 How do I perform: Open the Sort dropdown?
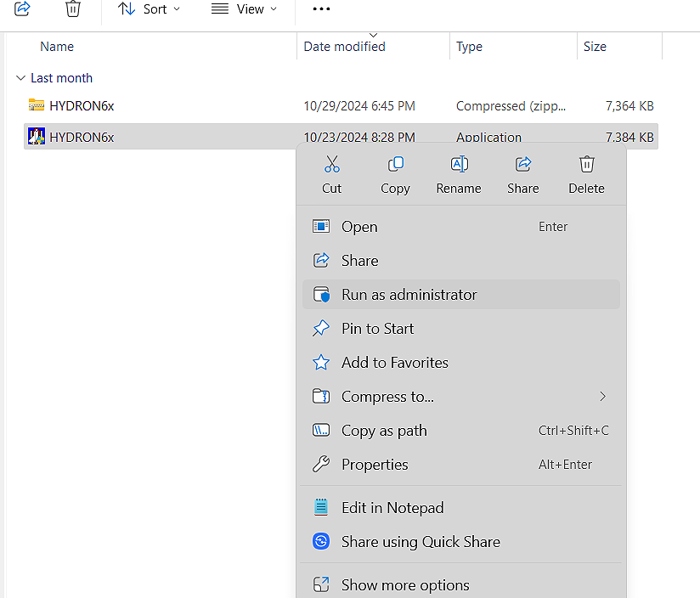(x=150, y=9)
